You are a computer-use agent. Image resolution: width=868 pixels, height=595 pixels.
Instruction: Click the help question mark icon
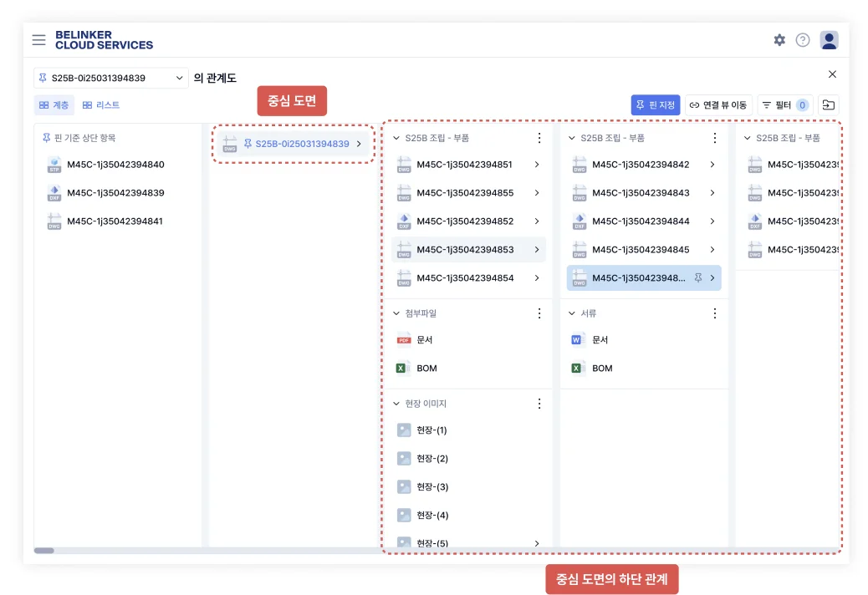(x=803, y=40)
